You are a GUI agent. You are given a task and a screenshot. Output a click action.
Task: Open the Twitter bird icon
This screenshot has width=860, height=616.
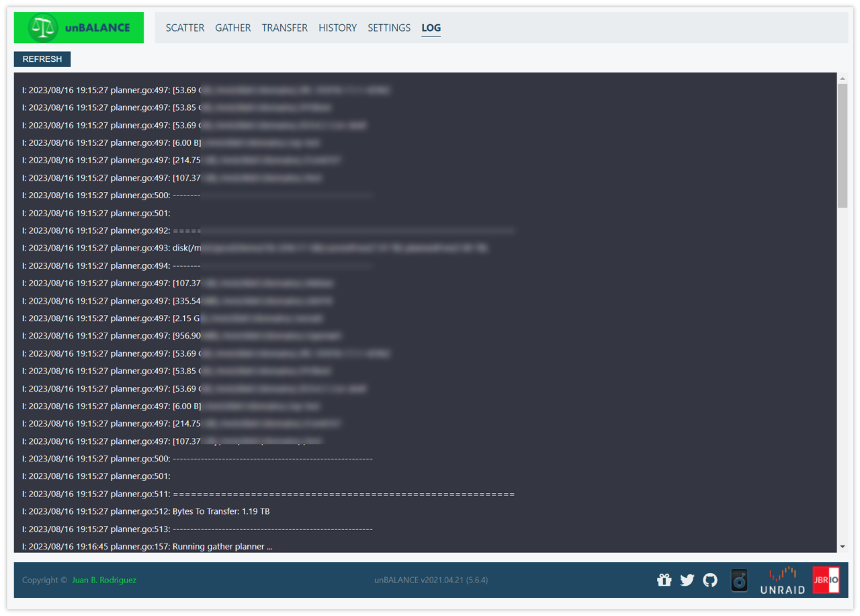[x=687, y=580]
